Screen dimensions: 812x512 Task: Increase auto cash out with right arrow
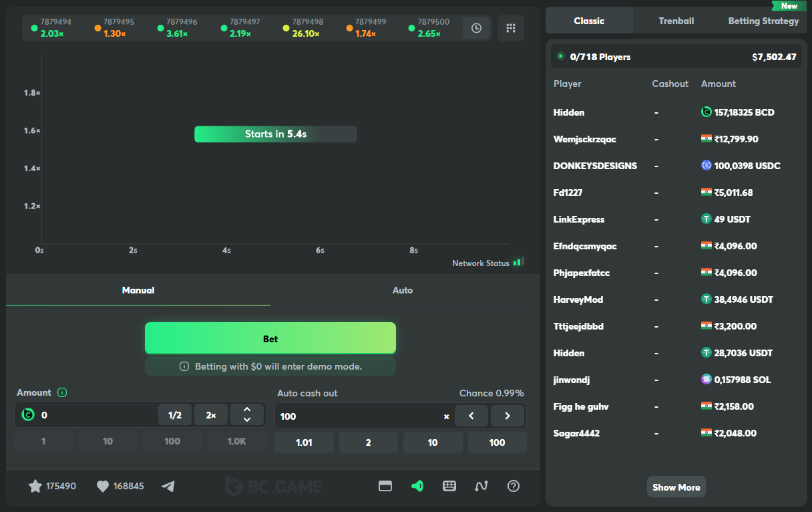(x=507, y=416)
